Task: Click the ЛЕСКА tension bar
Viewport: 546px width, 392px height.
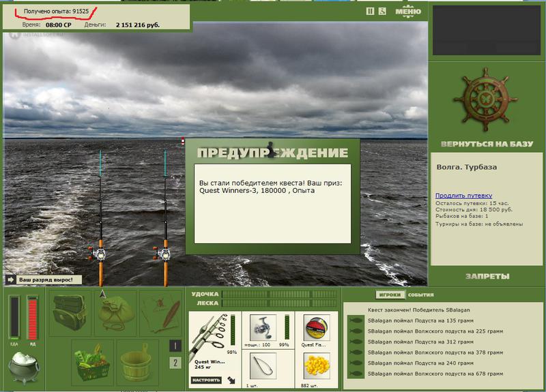Action: pyautogui.click(x=280, y=303)
